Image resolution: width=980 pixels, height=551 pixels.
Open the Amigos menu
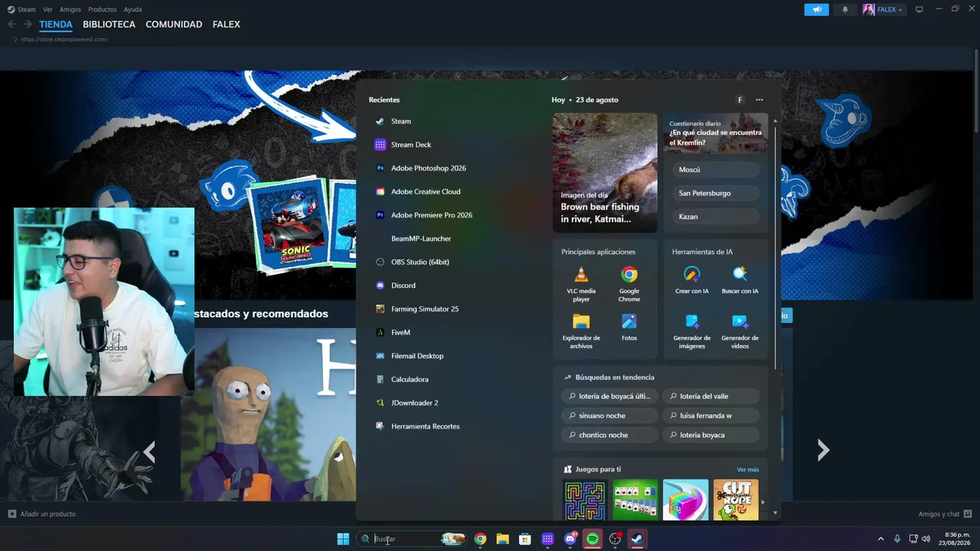point(70,9)
